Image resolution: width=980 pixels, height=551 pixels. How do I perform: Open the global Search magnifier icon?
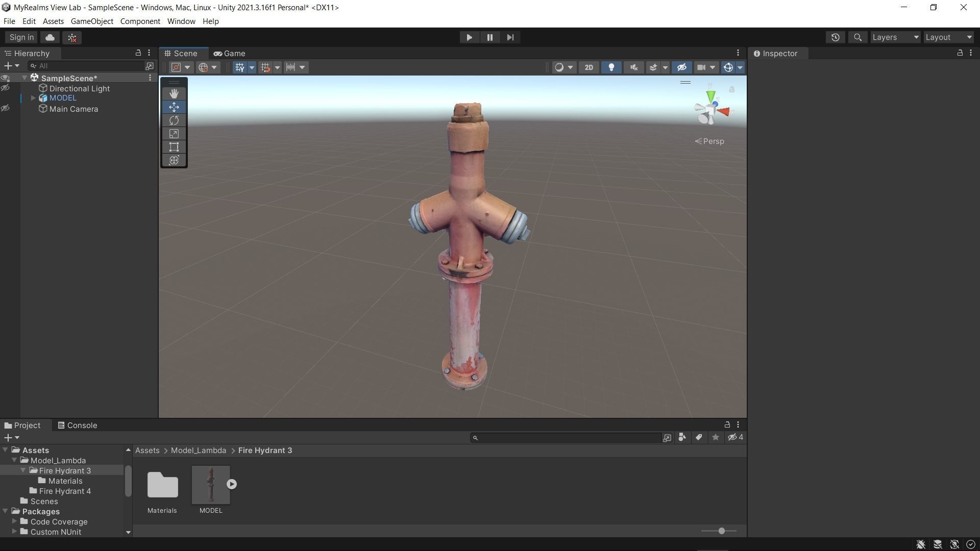click(x=857, y=37)
